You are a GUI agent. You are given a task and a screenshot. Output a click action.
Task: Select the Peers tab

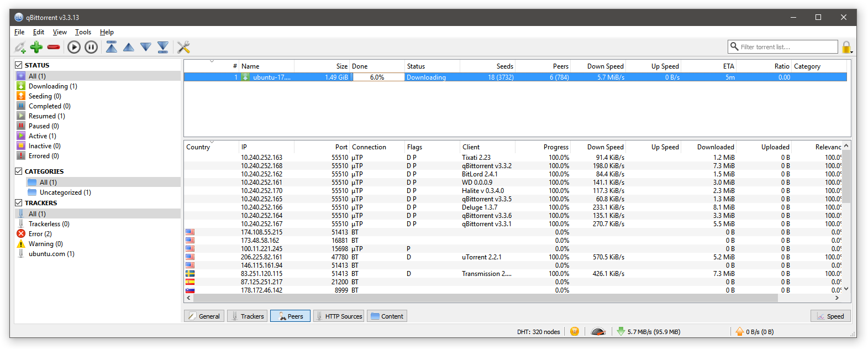tap(290, 316)
